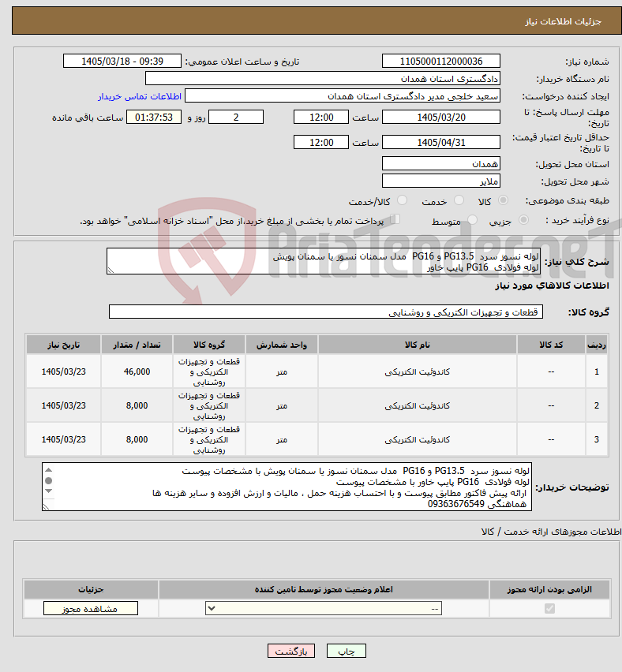Click row 3 product name کاندوئیت الکتریکی
Viewport: 622px width, 672px height.
click(x=418, y=439)
